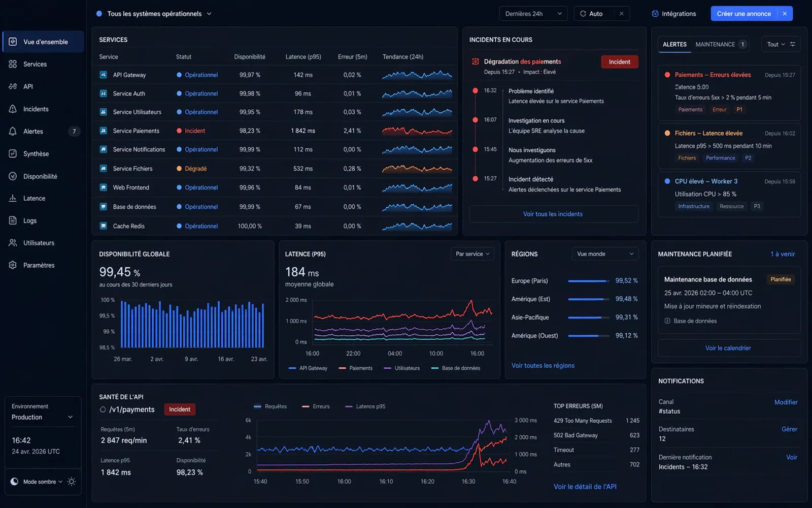Click Voir le détail de l'API link
This screenshot has height=508, width=812.
[585, 487]
